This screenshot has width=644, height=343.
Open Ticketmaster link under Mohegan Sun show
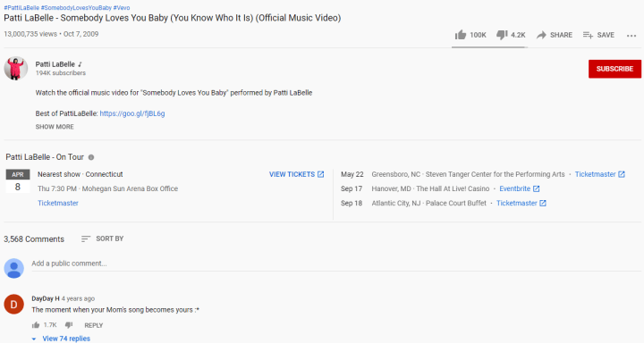(58, 203)
